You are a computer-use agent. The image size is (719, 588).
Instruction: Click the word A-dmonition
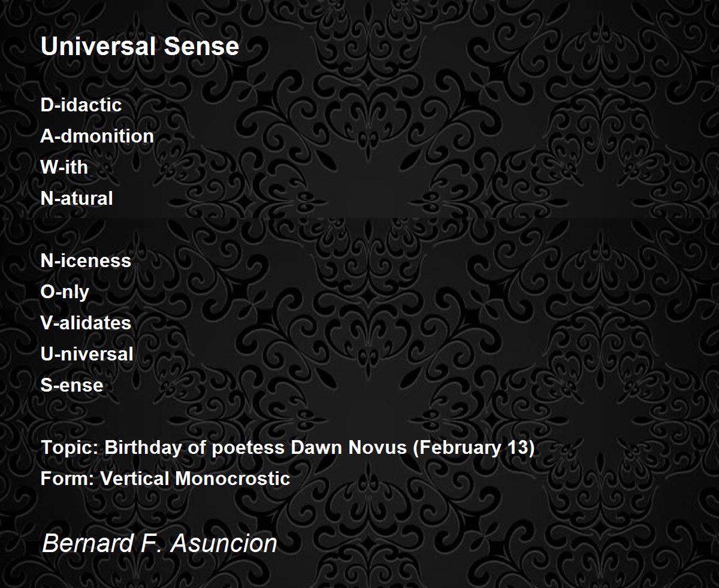(97, 136)
